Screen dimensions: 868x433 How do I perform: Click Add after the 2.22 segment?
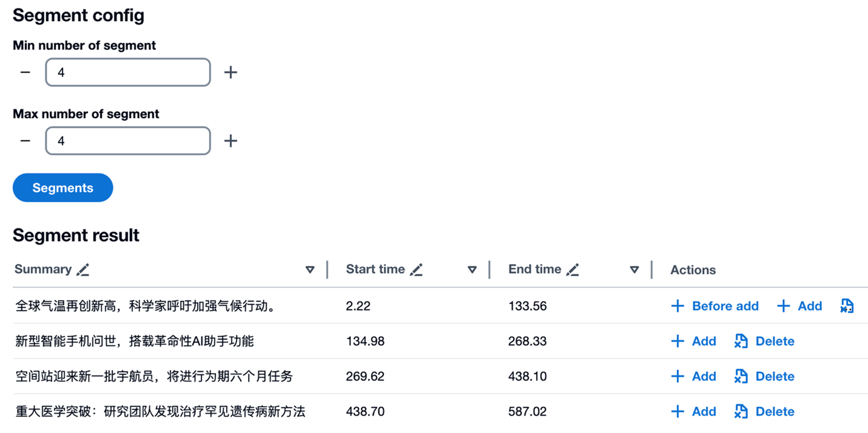click(x=800, y=306)
